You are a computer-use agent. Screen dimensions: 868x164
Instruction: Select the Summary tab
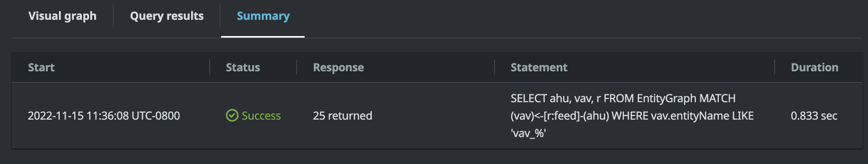coord(263,16)
